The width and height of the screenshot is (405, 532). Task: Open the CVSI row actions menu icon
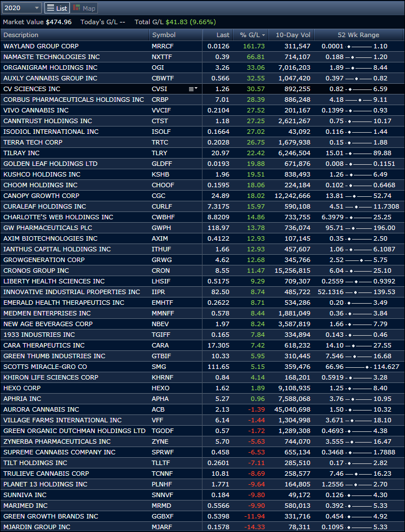(x=193, y=89)
